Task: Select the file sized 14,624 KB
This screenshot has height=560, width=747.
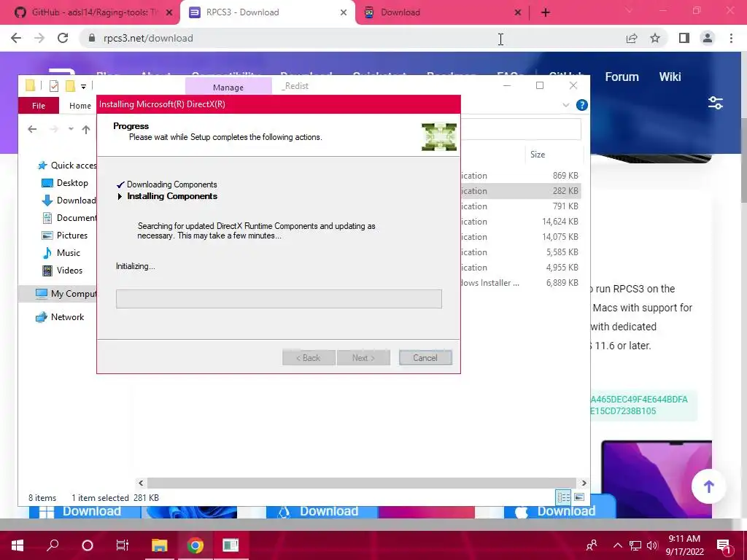Action: point(521,222)
